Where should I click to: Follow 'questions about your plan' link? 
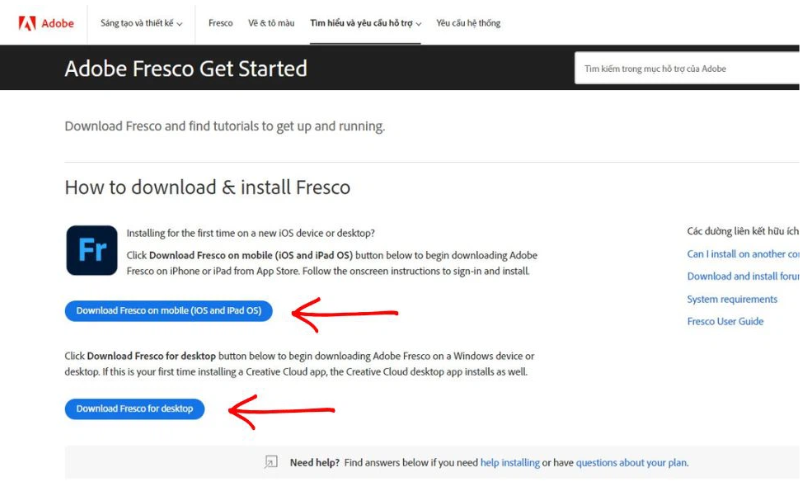click(631, 463)
